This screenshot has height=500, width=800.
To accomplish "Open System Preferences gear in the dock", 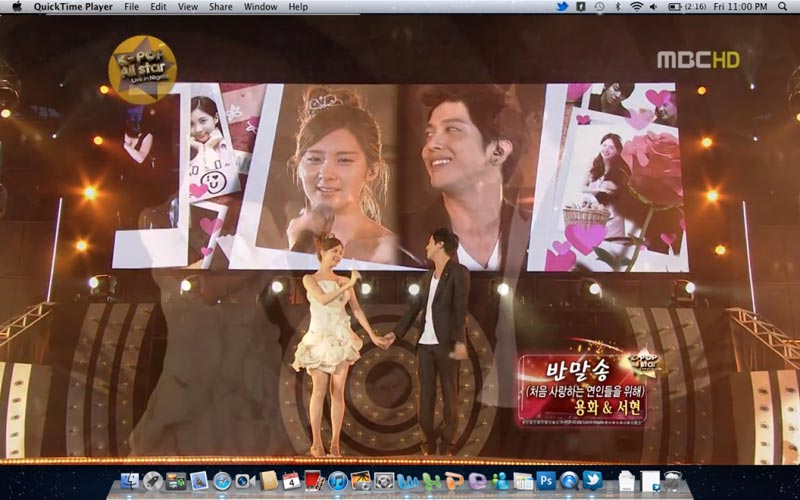I will (x=384, y=481).
